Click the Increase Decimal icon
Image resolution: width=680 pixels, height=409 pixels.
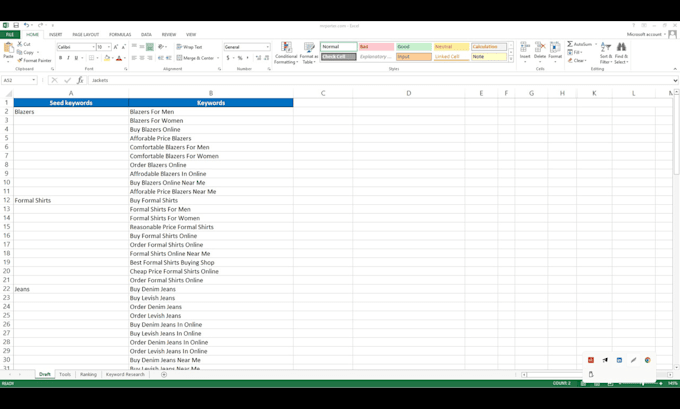258,58
